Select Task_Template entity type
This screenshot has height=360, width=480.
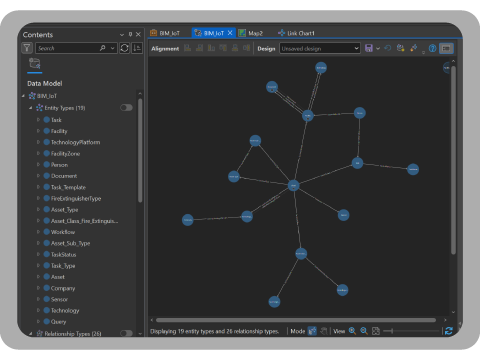point(68,187)
